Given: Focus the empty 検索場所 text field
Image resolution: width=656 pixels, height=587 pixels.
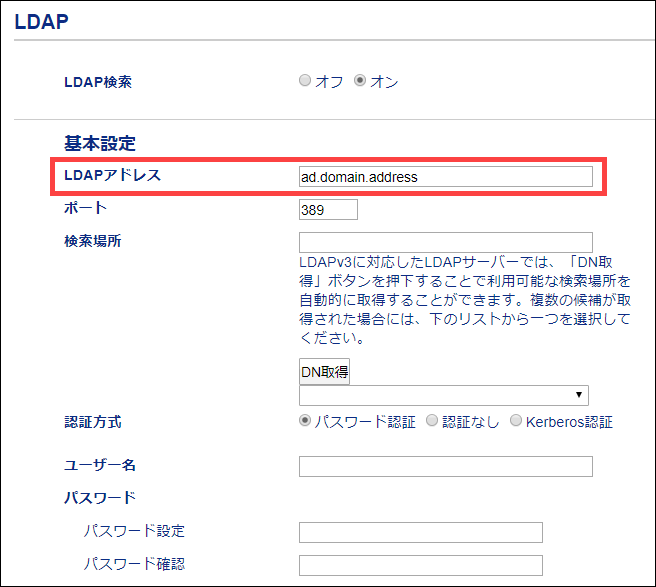Looking at the screenshot, I should click(445, 242).
